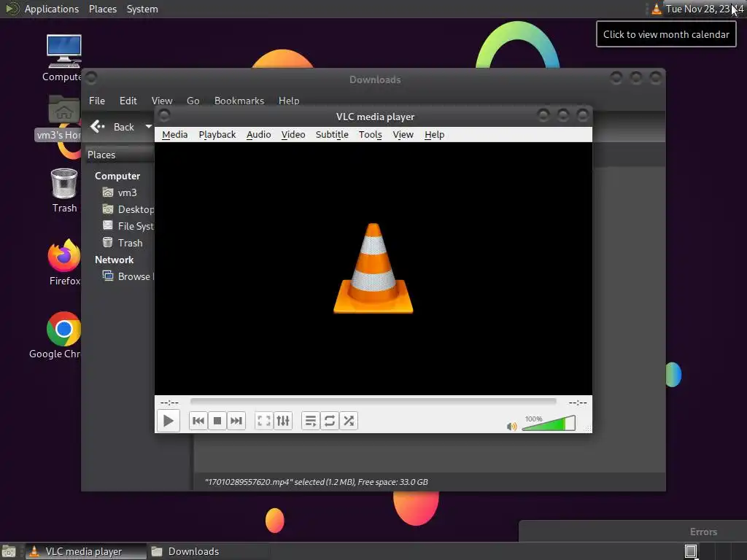Toggle the VLC playlist view
747x560 pixels.
tap(311, 421)
